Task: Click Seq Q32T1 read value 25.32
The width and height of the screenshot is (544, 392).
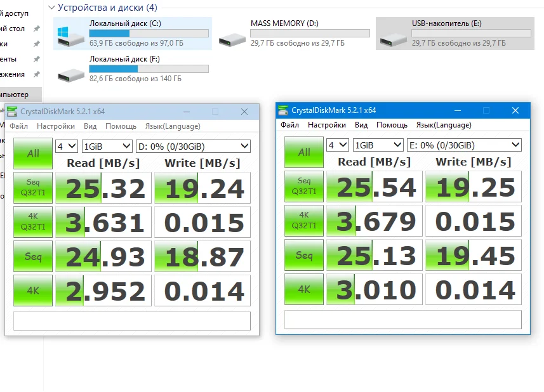Action: tap(103, 188)
